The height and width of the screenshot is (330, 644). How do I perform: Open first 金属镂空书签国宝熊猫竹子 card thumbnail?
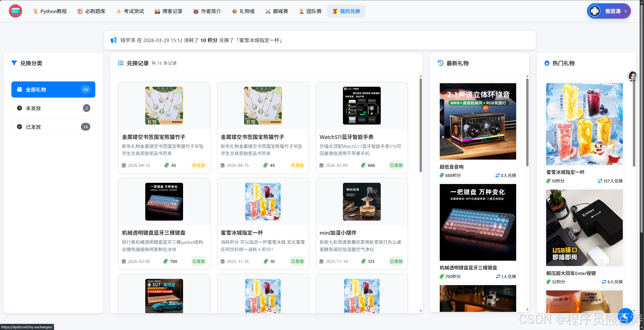point(164,106)
